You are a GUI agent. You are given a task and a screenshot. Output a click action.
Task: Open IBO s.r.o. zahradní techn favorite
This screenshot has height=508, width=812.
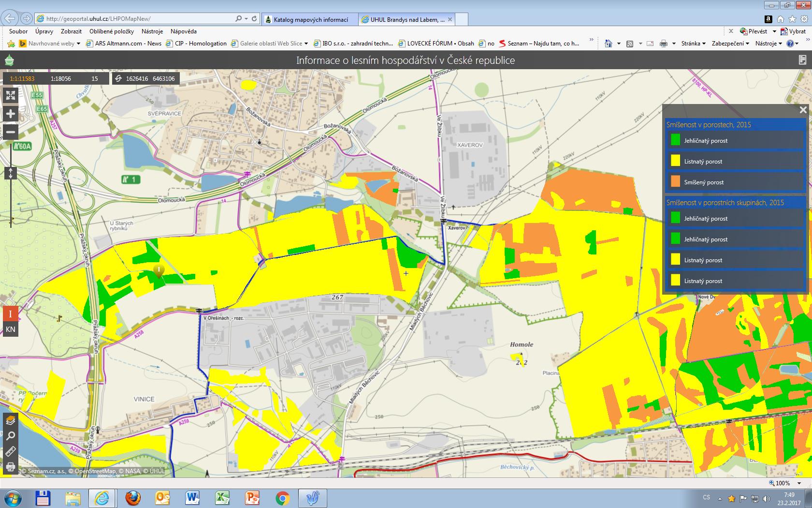[x=353, y=43]
